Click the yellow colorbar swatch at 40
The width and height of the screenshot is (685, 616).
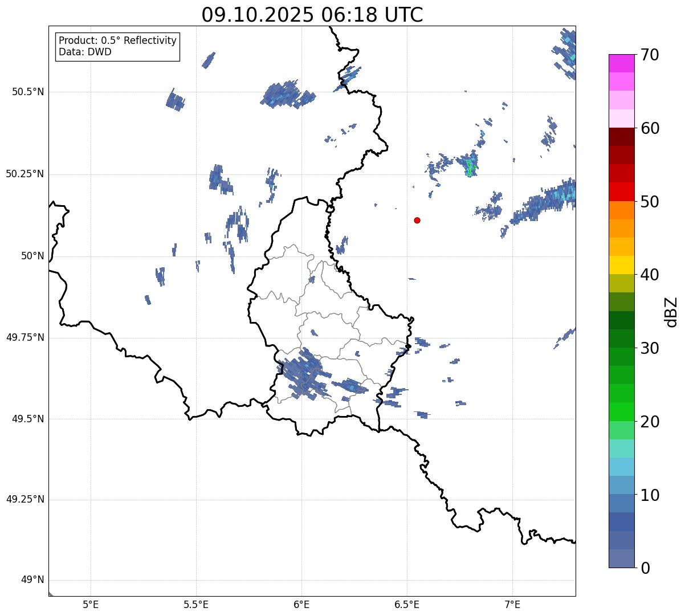coord(621,265)
